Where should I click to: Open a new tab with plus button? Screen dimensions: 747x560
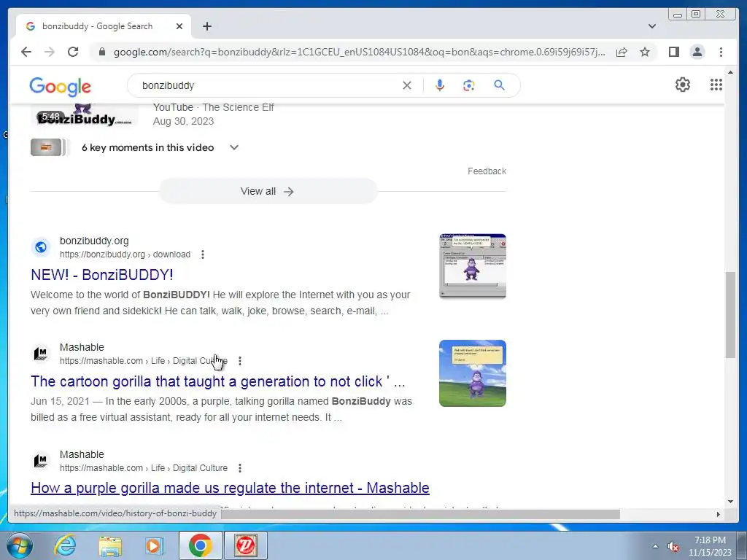(x=206, y=26)
